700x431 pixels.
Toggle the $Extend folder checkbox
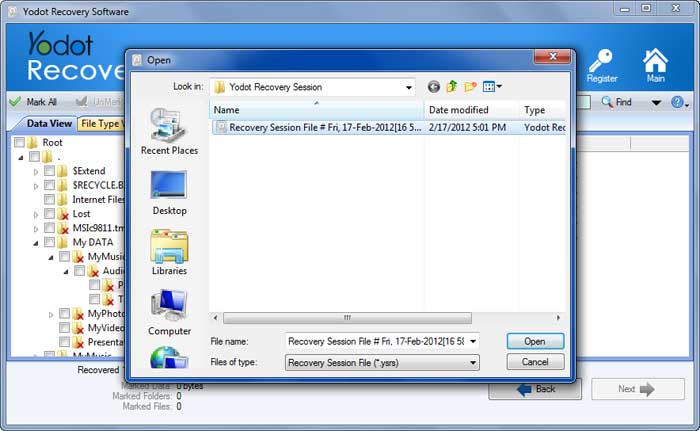[49, 171]
